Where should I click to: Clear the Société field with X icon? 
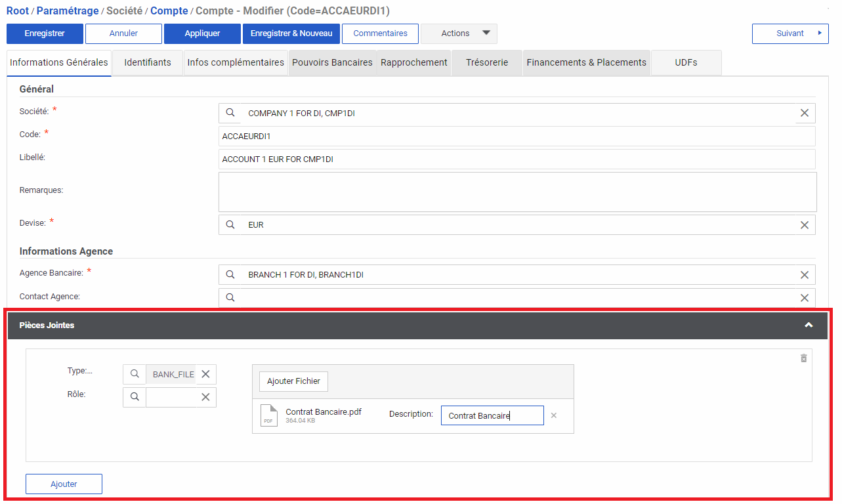pos(804,113)
